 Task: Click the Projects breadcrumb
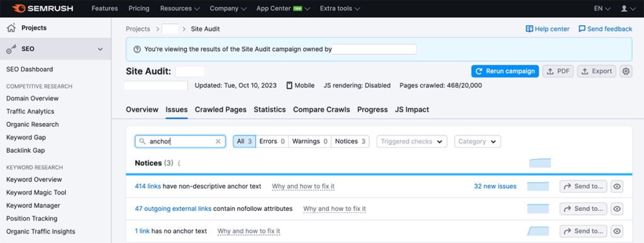(x=138, y=29)
